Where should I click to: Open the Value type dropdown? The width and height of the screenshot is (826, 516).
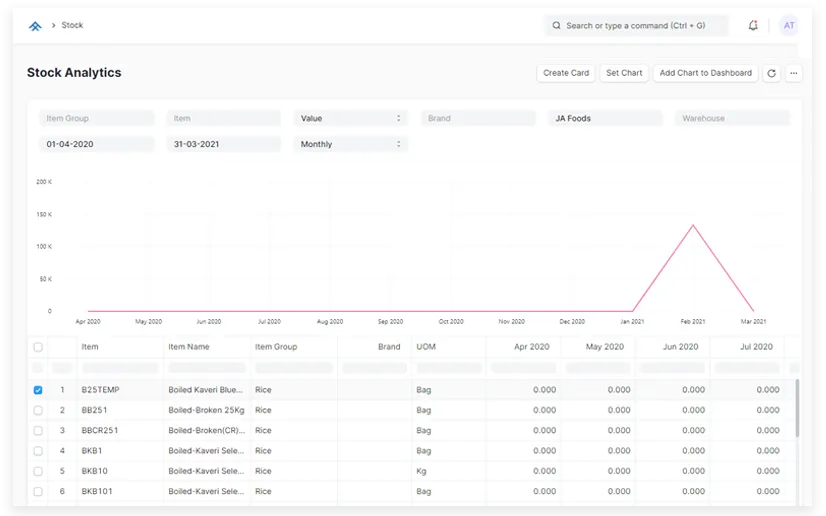[x=351, y=118]
